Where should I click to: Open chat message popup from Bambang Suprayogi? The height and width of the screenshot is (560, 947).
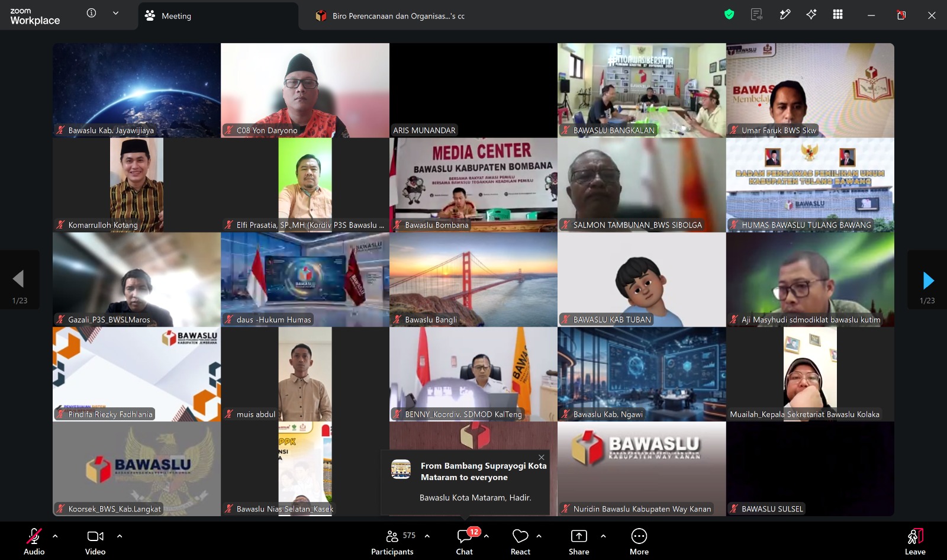point(466,482)
